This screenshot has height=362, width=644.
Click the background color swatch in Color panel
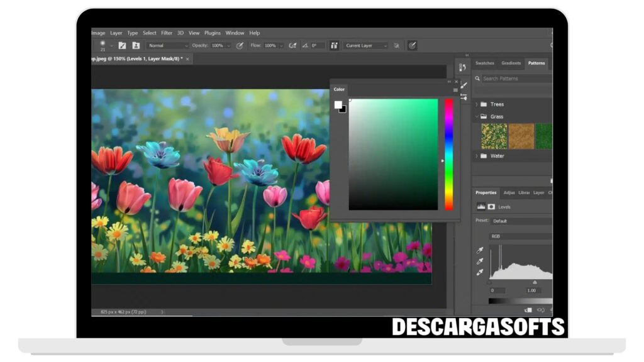click(343, 110)
